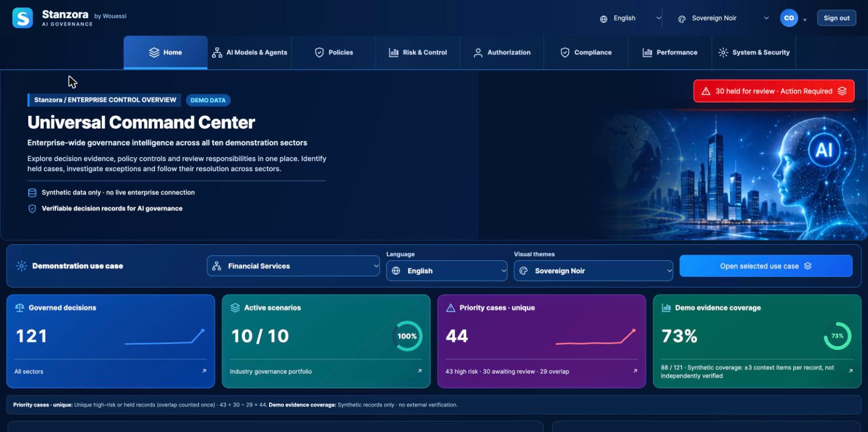Open the Language dropdown showing English
This screenshot has height=432, width=868.
(x=447, y=271)
